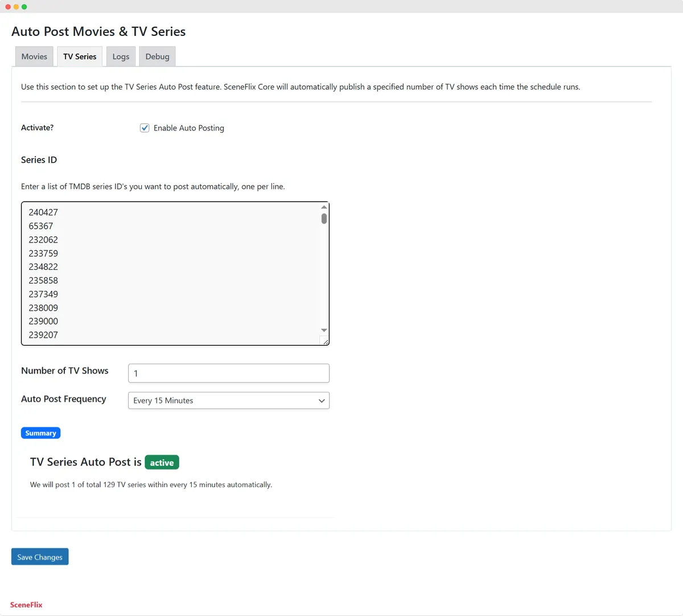Click the Save Changes button
The width and height of the screenshot is (683, 616).
pyautogui.click(x=40, y=557)
